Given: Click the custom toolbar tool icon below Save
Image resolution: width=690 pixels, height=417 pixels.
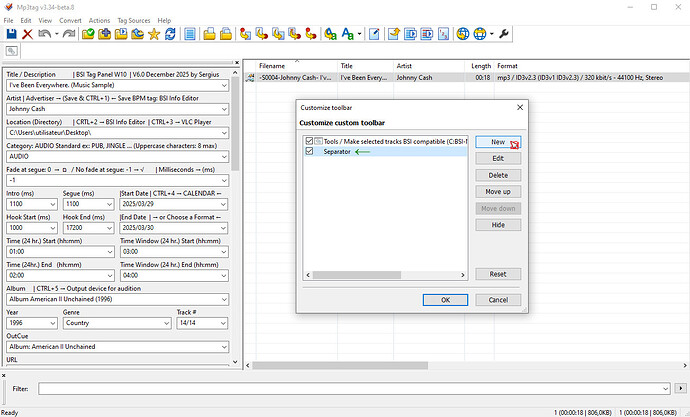Looking at the screenshot, I should tap(12, 51).
